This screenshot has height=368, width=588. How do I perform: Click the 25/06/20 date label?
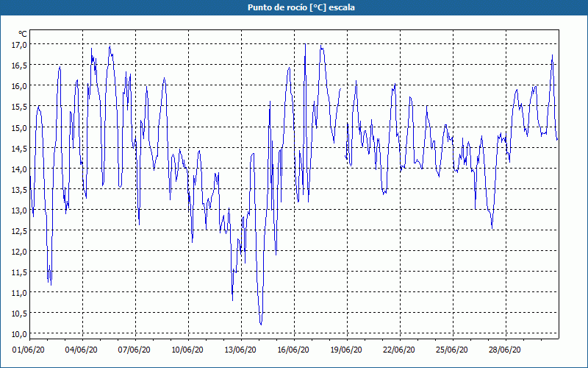click(x=452, y=350)
